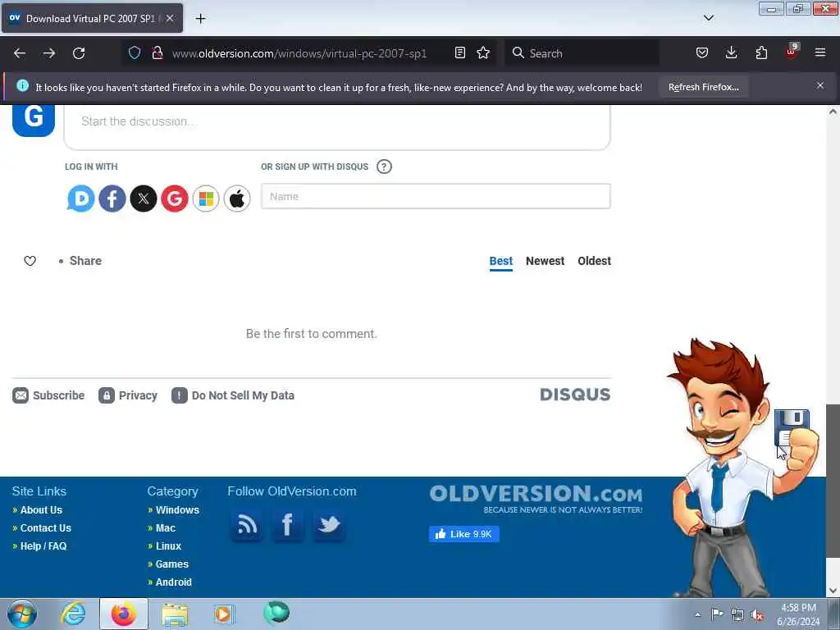Click Do Not Sell My Data
This screenshot has height=630, width=840.
(x=233, y=395)
